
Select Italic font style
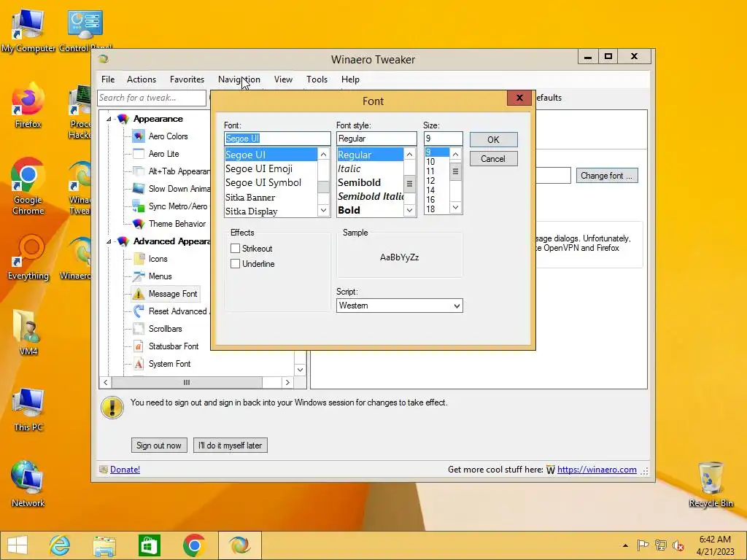[370, 168]
